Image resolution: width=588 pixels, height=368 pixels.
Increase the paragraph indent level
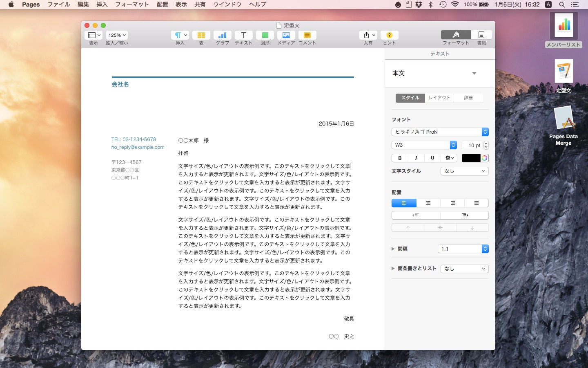click(464, 215)
